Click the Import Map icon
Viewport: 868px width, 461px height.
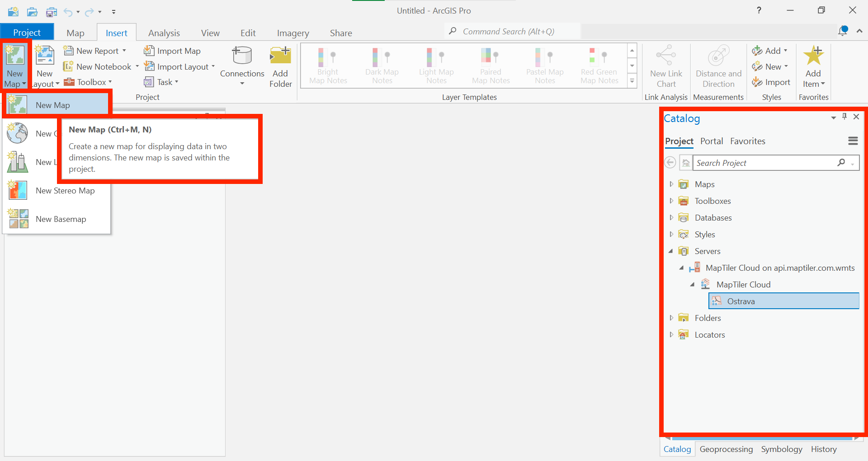[149, 51]
